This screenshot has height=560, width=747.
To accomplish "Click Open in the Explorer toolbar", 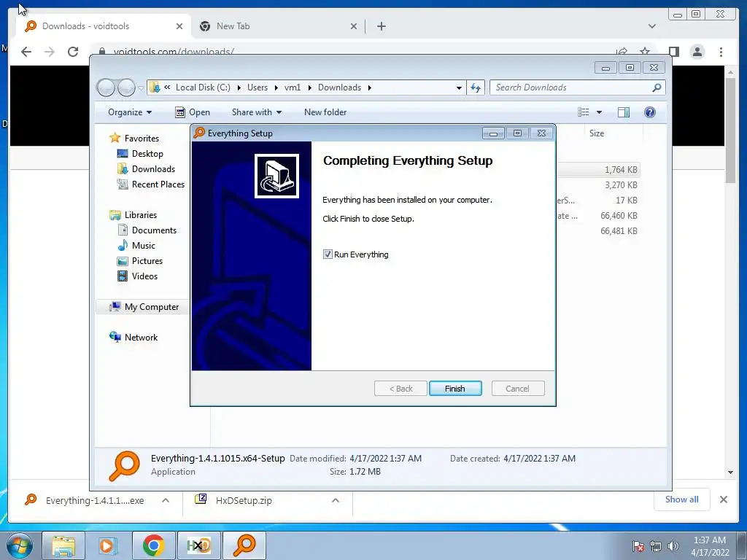I will (x=193, y=112).
